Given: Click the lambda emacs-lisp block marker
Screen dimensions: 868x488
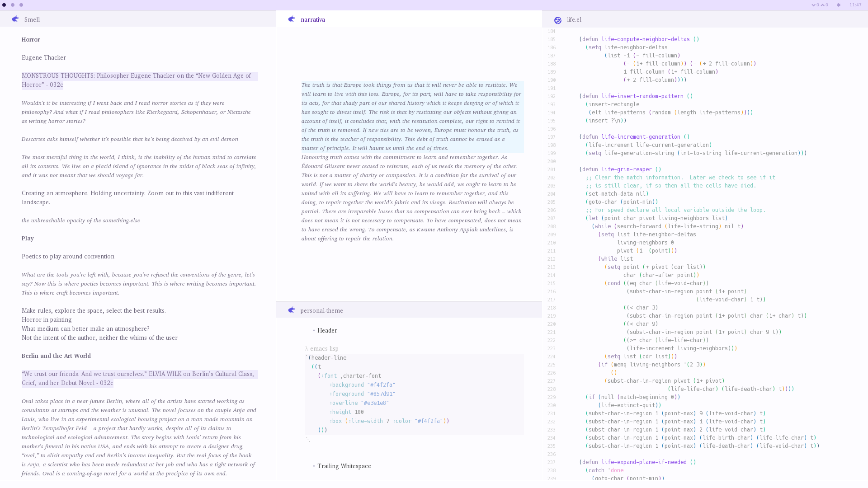Looking at the screenshot, I should tap(321, 348).
